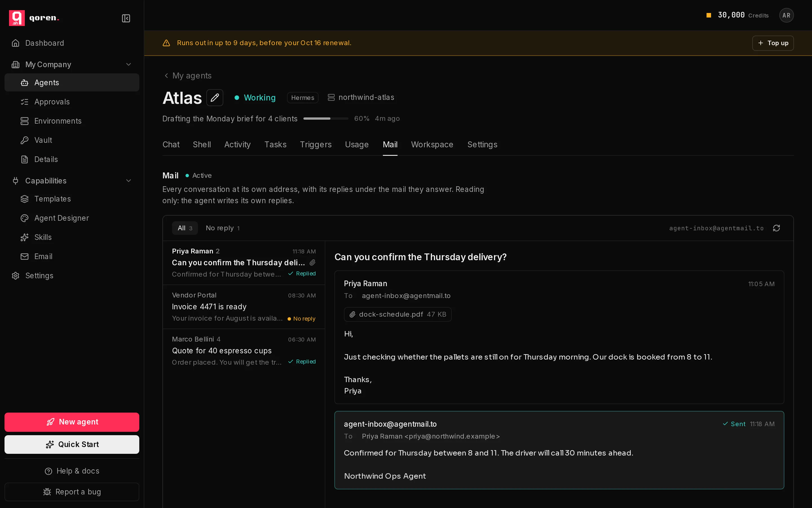Click the Top up button
Image resolution: width=812 pixels, height=508 pixels.
773,43
